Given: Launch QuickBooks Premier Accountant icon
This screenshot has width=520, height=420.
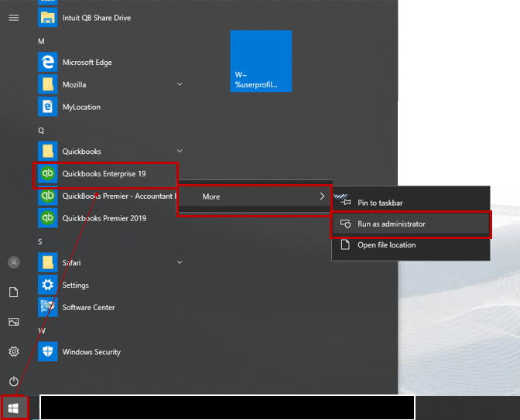Looking at the screenshot, I should (47, 196).
